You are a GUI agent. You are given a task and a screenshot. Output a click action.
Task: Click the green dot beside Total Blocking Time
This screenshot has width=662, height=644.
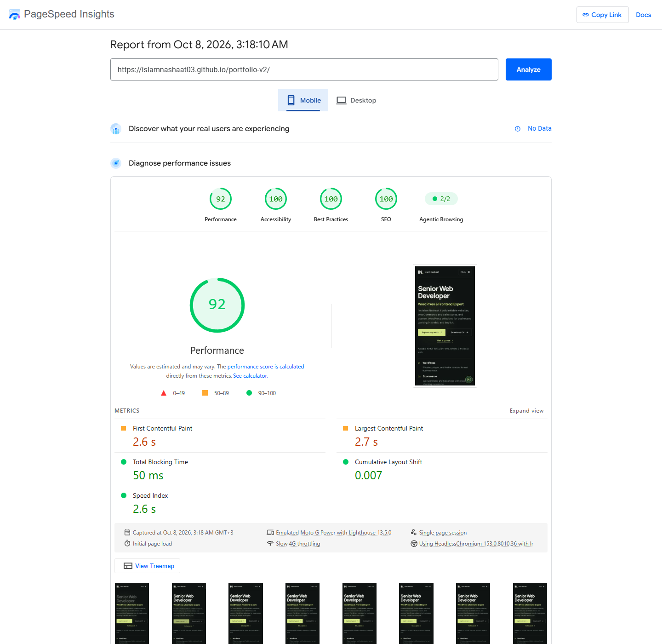point(124,462)
